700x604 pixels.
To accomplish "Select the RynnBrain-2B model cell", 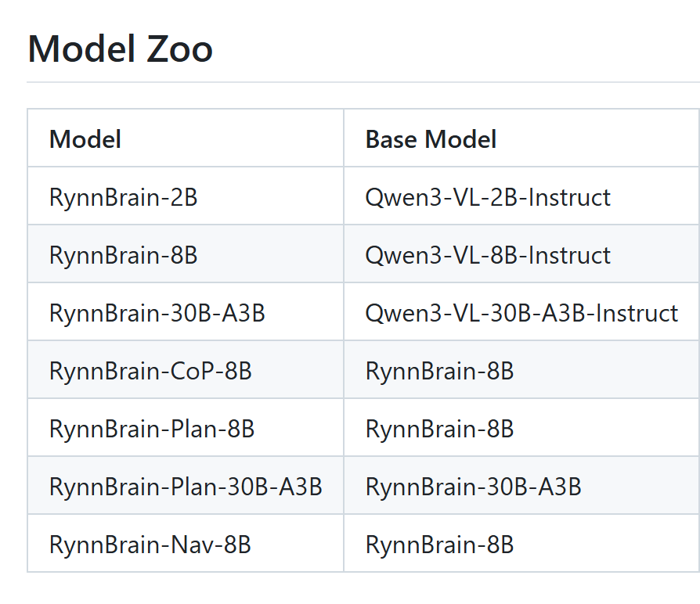I will tap(123, 197).
